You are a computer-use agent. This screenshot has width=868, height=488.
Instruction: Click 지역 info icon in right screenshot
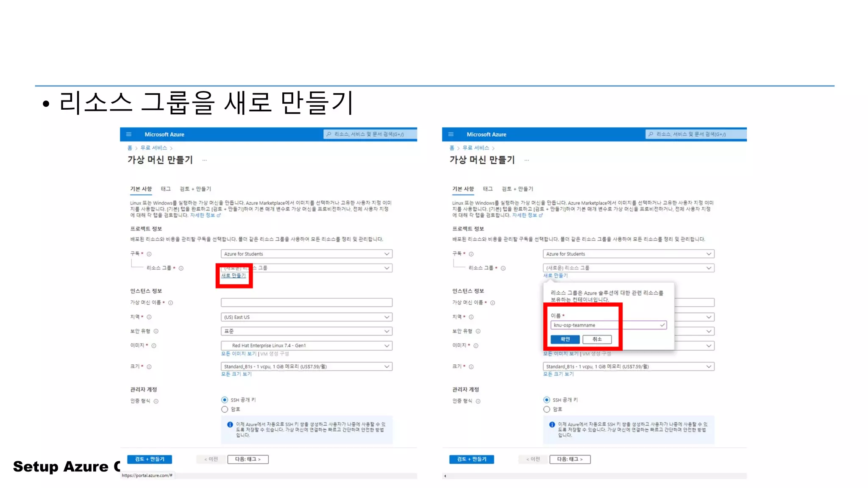471,317
